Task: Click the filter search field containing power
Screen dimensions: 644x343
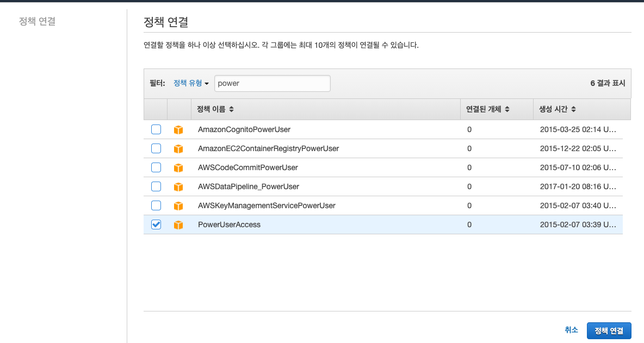Action: click(x=273, y=83)
